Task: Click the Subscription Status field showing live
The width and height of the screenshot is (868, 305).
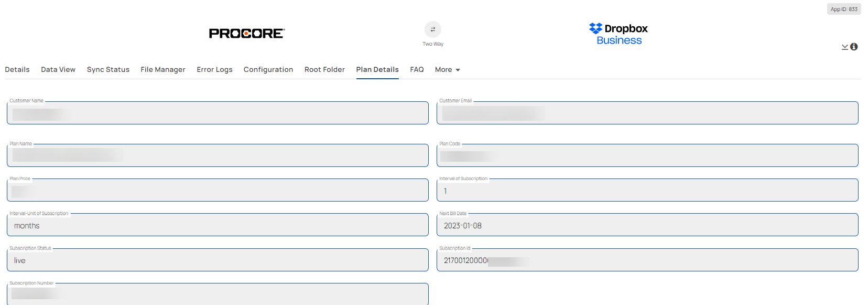Action: (218, 260)
